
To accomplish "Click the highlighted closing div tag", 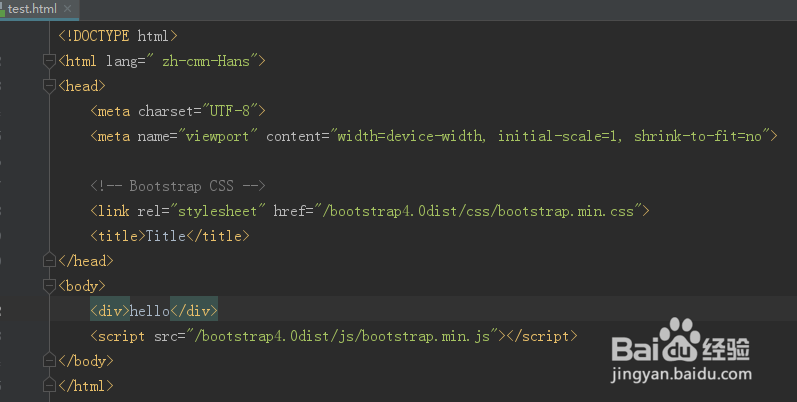I will (194, 311).
